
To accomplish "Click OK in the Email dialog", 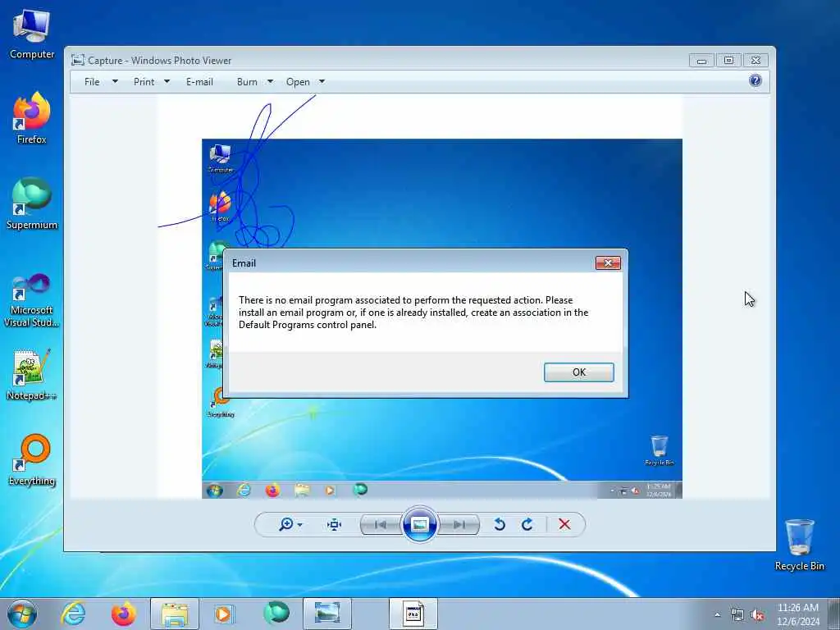I will pyautogui.click(x=578, y=372).
